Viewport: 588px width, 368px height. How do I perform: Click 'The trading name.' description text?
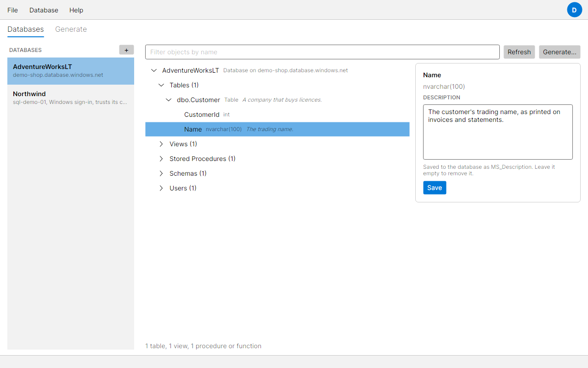point(270,129)
